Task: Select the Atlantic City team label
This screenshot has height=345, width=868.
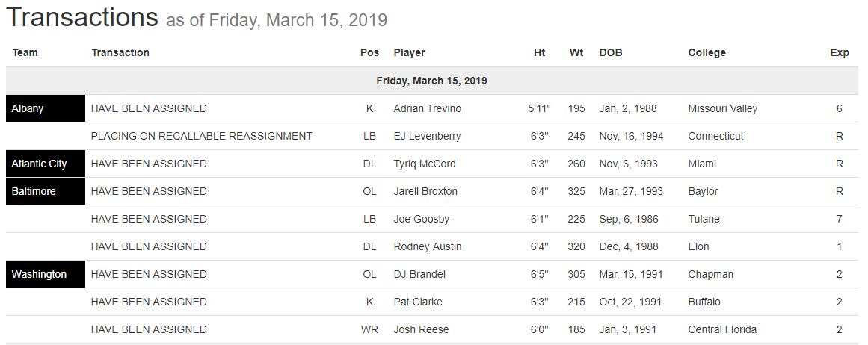Action: pos(39,164)
